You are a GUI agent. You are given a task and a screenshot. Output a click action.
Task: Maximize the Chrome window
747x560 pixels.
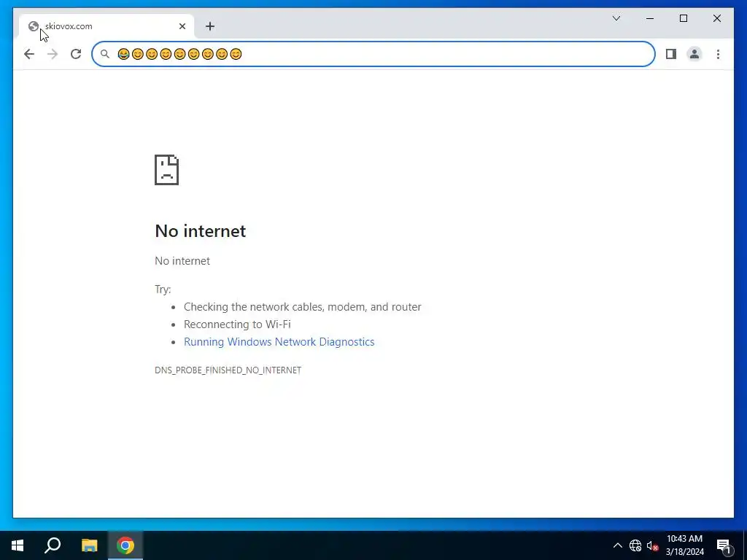point(683,18)
